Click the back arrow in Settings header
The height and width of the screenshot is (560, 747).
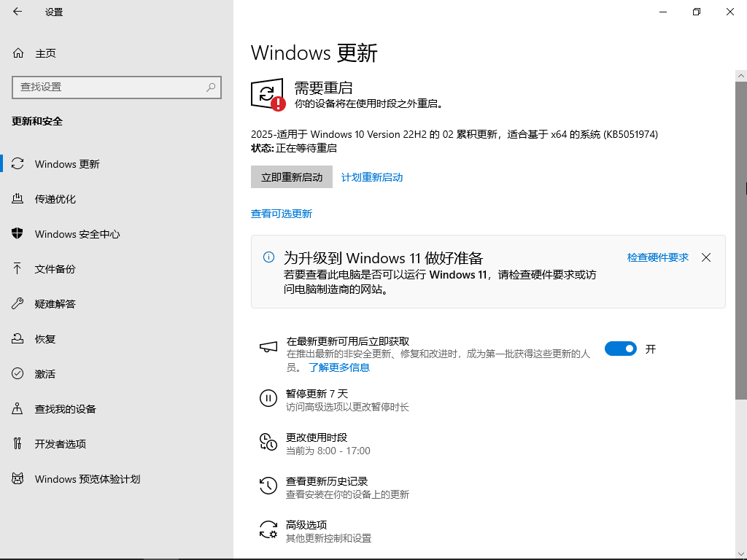tap(18, 12)
